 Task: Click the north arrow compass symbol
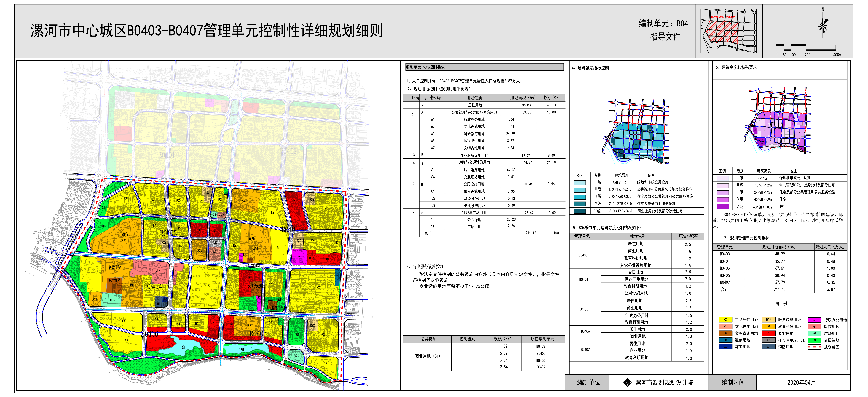[823, 26]
